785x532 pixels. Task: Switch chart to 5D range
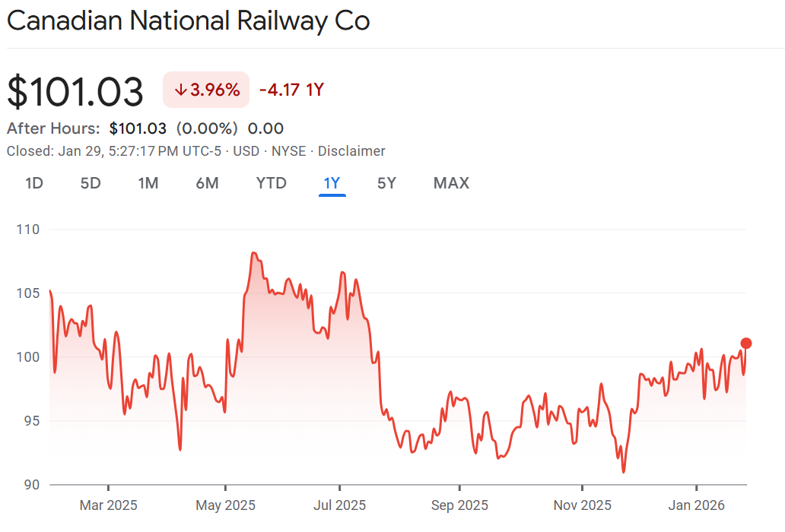(x=91, y=183)
